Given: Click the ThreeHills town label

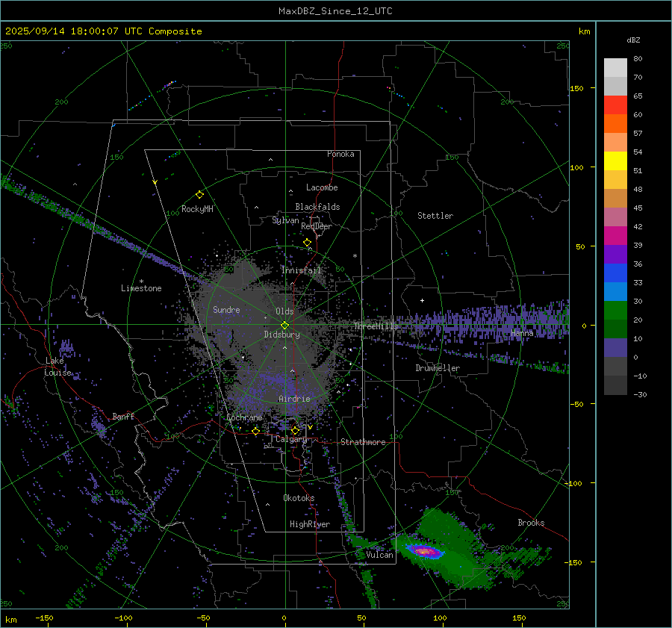Looking at the screenshot, I should (x=376, y=326).
